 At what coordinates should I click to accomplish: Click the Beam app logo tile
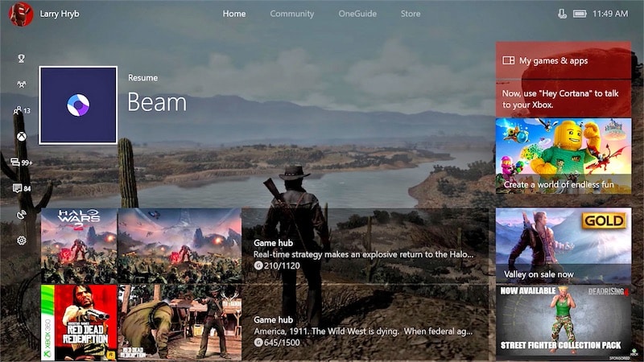[78, 105]
